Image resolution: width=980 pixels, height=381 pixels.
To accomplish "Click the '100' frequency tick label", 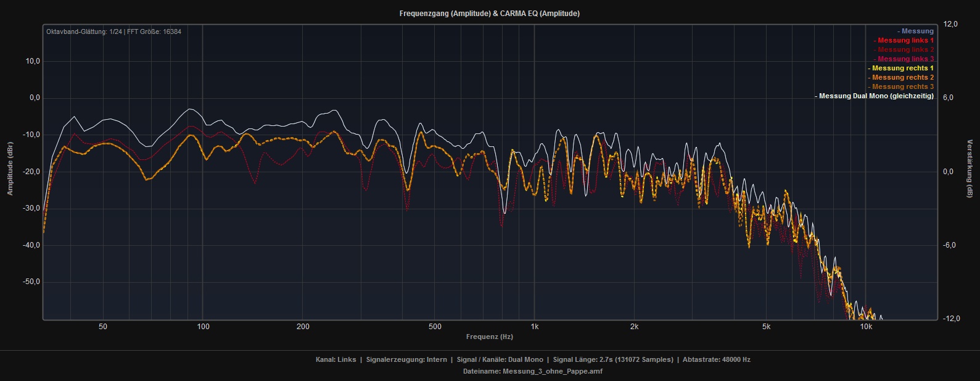I will click(x=203, y=327).
